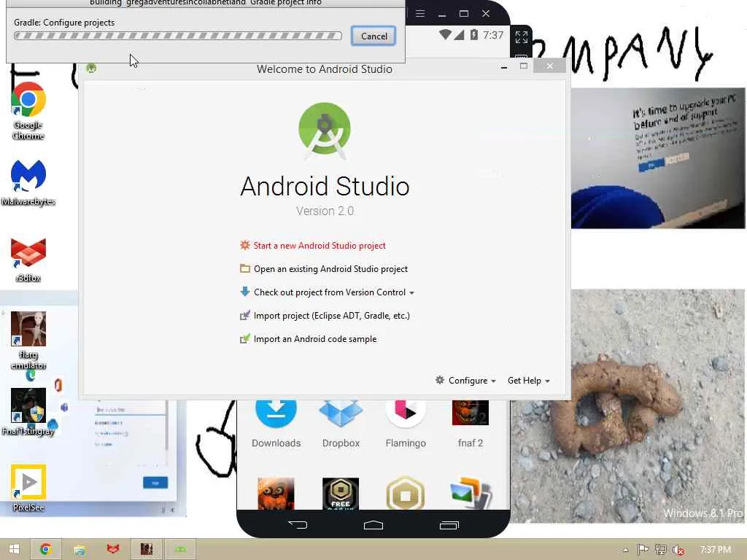The image size is (747, 560).
Task: Cancel the Gradle Configure projects build
Action: (373, 36)
